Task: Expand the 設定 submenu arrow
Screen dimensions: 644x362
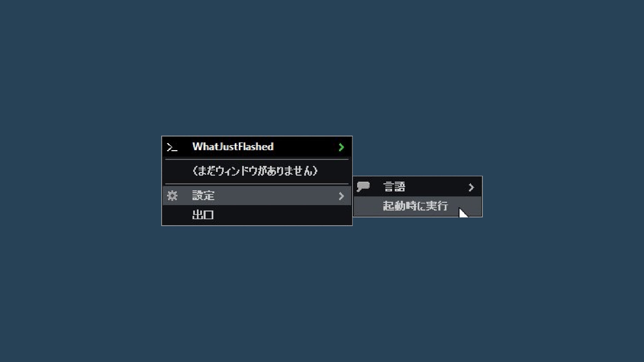Action: 341,196
